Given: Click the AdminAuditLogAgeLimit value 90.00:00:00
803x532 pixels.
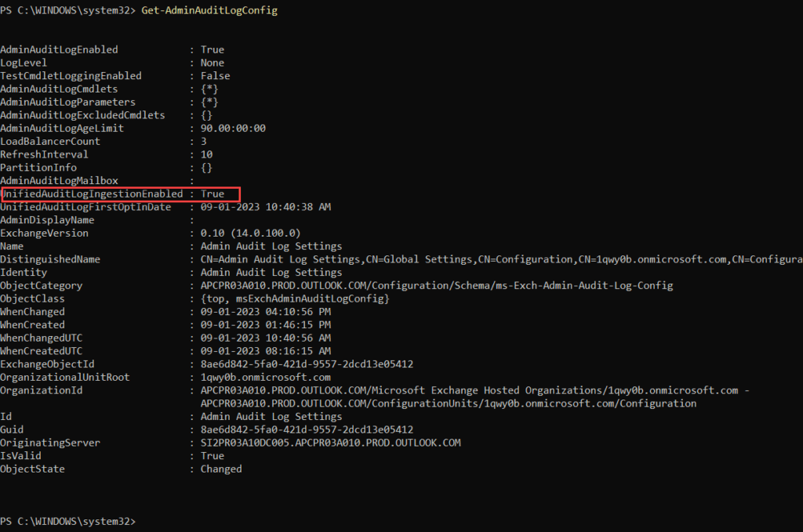Looking at the screenshot, I should pyautogui.click(x=234, y=128).
